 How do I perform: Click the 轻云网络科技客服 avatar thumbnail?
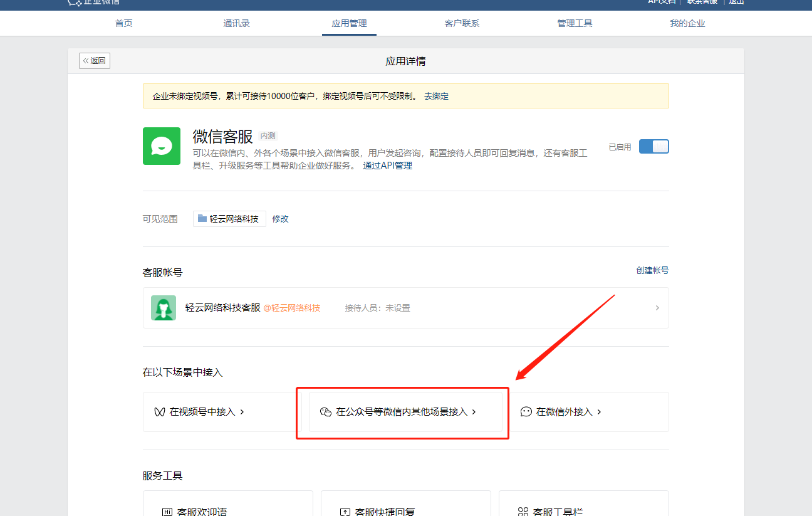pyautogui.click(x=164, y=308)
